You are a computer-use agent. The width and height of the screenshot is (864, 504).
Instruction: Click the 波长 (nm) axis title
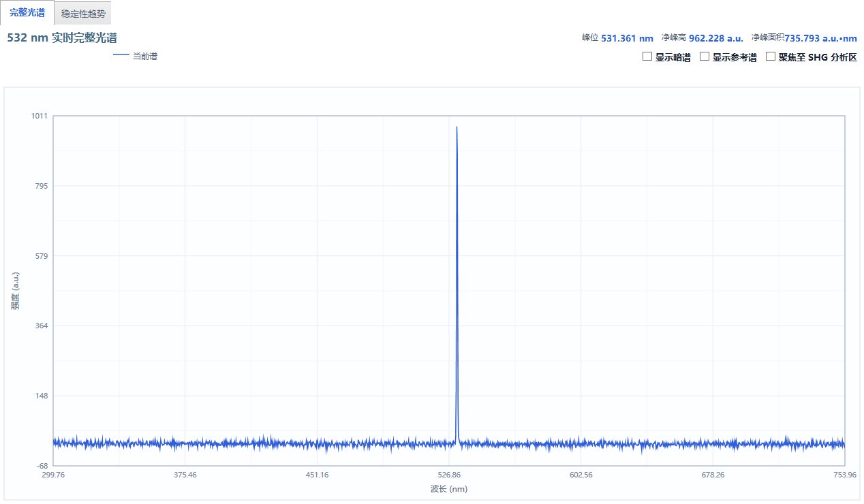click(449, 489)
